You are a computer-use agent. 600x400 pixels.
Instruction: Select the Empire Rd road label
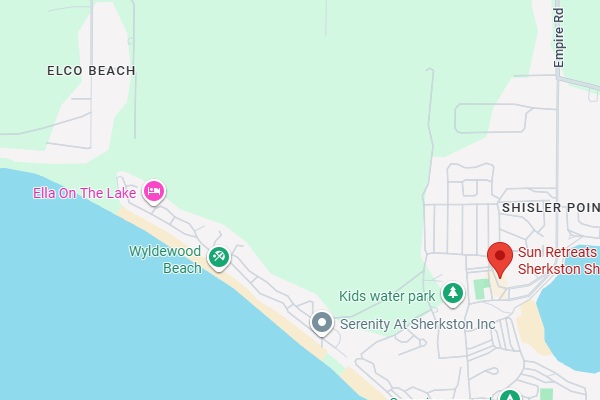(x=559, y=38)
